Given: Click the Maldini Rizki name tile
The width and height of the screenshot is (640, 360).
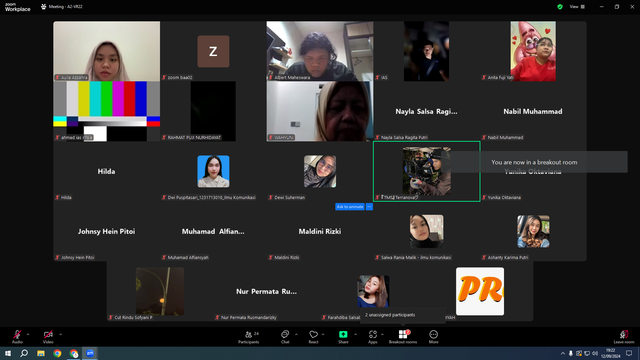Looking at the screenshot, I should click(x=320, y=231).
